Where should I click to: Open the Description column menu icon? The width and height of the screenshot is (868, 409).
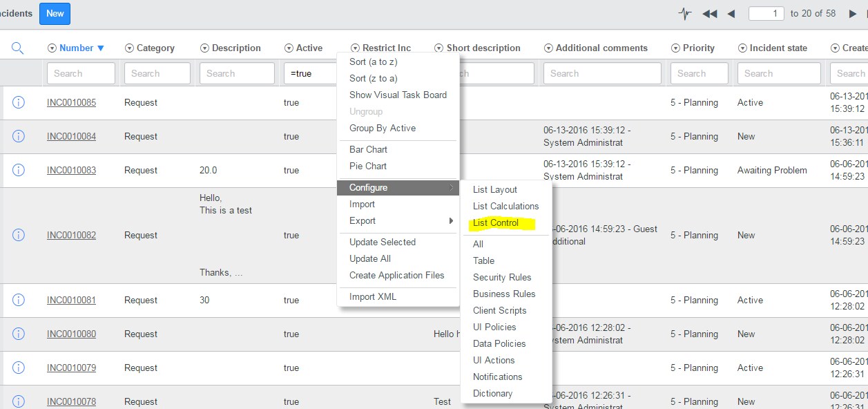(x=204, y=48)
